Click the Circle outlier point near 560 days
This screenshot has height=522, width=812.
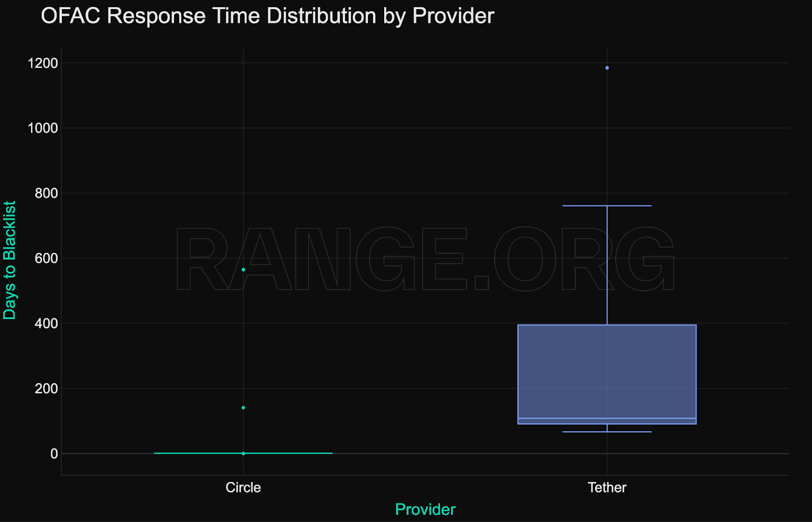[x=244, y=270]
